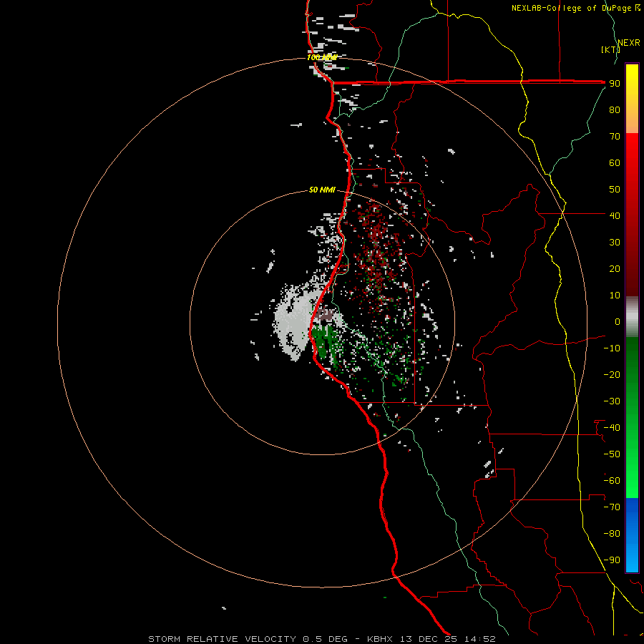Click the 50 value on the velocity scale
The height and width of the screenshot is (644, 644).
point(615,190)
